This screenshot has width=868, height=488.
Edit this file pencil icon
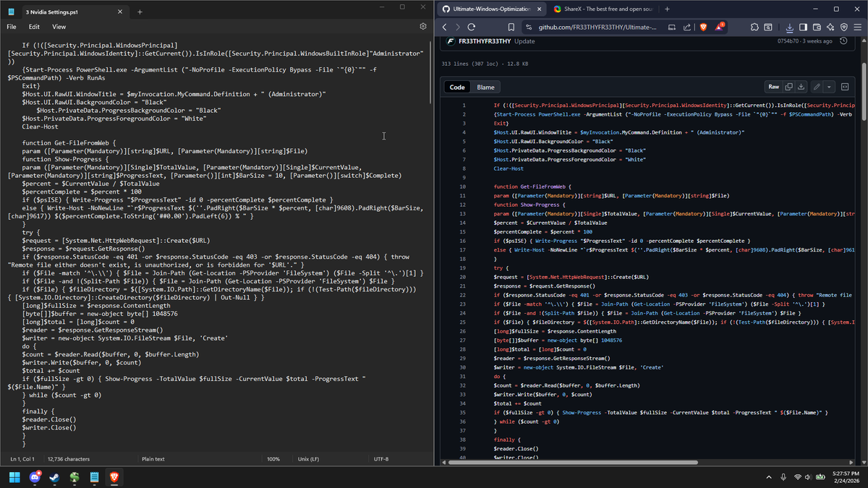tap(817, 87)
